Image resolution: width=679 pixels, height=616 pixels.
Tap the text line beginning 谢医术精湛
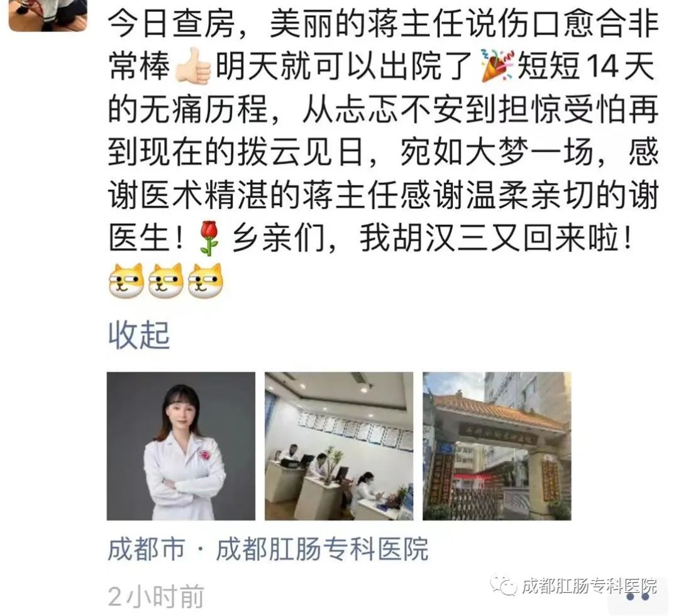(383, 195)
